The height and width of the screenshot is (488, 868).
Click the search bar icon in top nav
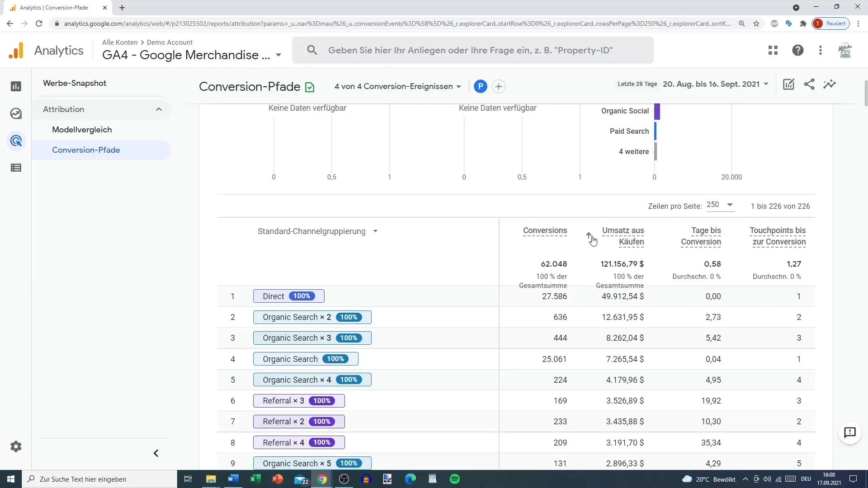click(312, 50)
